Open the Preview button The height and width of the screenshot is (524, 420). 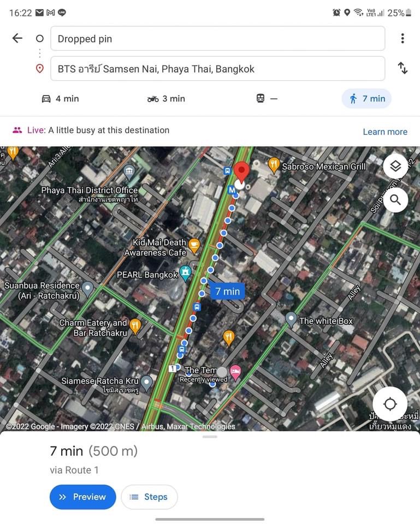pos(82,497)
